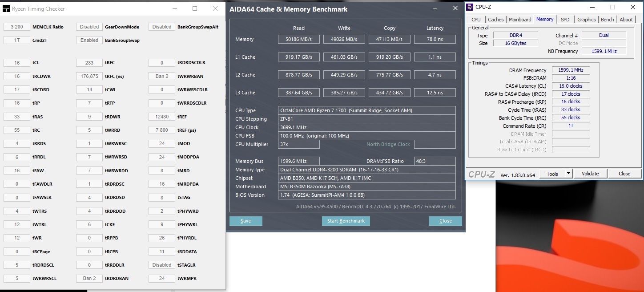Click the tRDRDBAN Ban 2 field
The height and width of the screenshot is (292, 644).
[x=89, y=278]
